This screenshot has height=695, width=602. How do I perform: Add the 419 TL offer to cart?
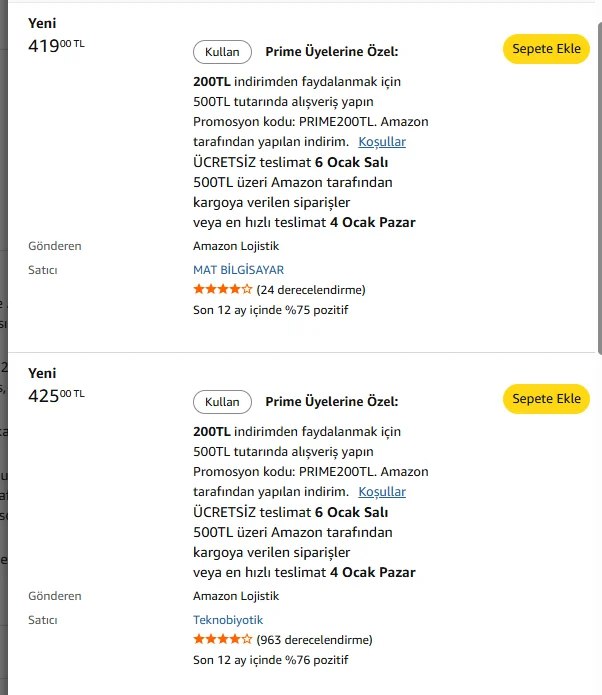coord(546,49)
